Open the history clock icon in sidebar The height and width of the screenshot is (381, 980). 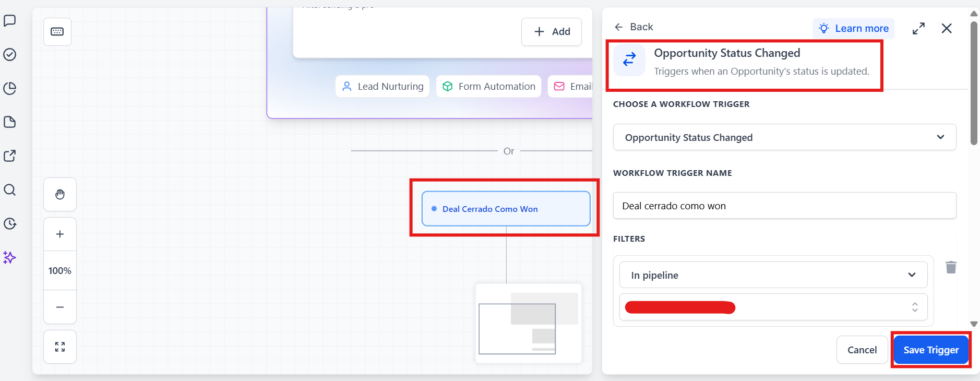[x=10, y=223]
